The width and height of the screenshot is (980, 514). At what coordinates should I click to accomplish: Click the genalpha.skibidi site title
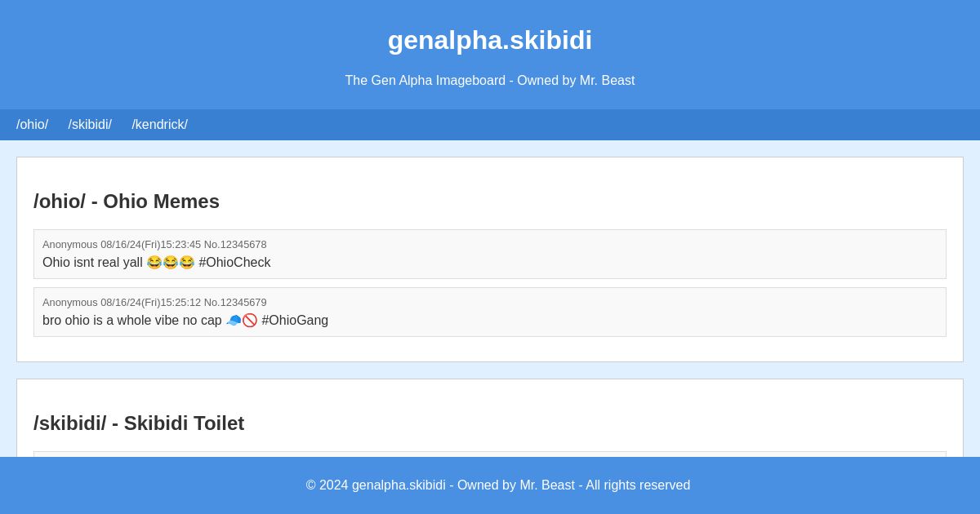click(490, 40)
